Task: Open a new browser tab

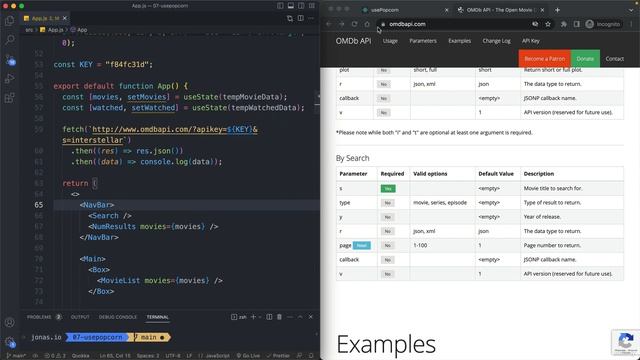Action: click(x=557, y=10)
